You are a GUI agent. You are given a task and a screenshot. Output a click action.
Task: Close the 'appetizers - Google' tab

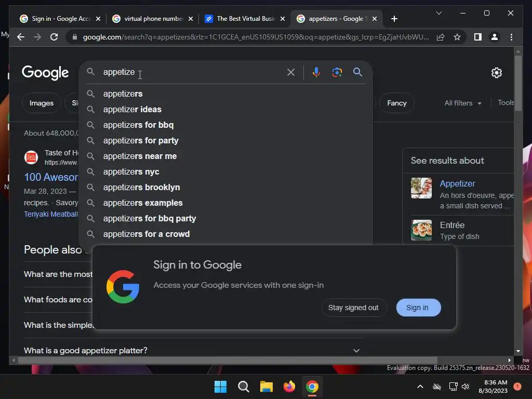click(375, 19)
